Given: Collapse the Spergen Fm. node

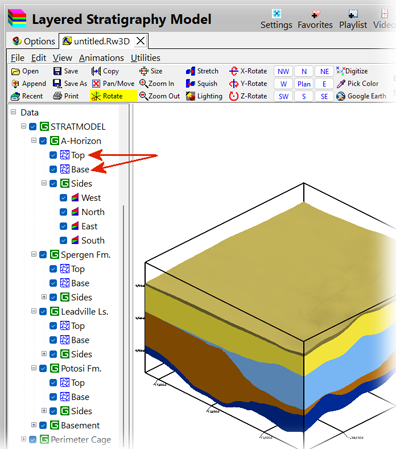Looking at the screenshot, I should pos(34,254).
